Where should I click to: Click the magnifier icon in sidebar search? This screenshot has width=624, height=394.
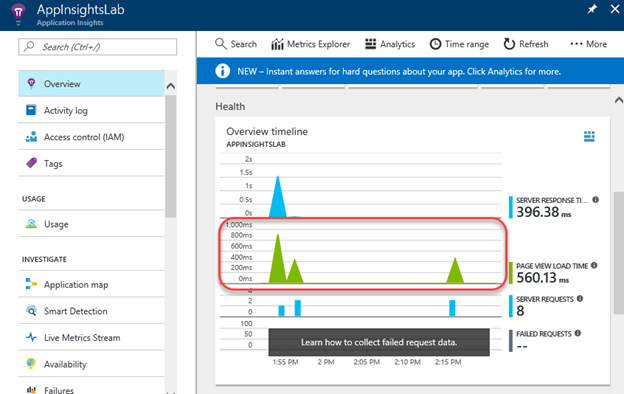29,47
